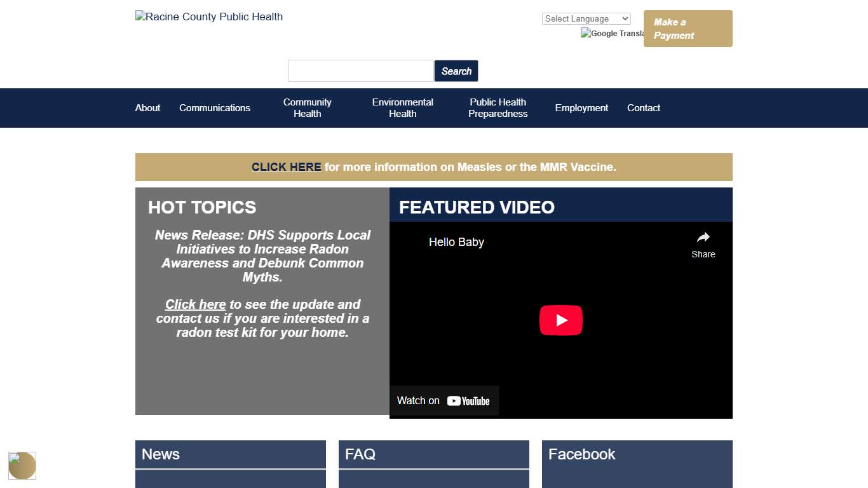Open the Contact page
This screenshot has width=868, height=488.
click(643, 108)
